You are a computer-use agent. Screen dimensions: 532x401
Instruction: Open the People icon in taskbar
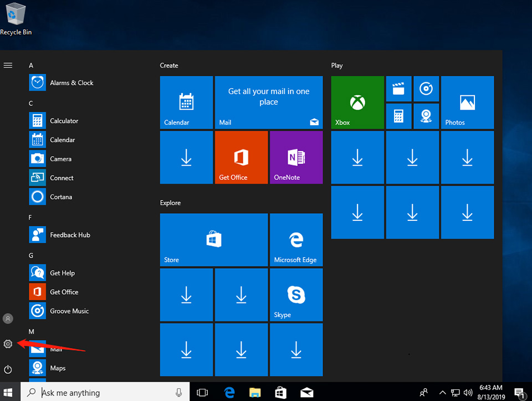coord(423,393)
